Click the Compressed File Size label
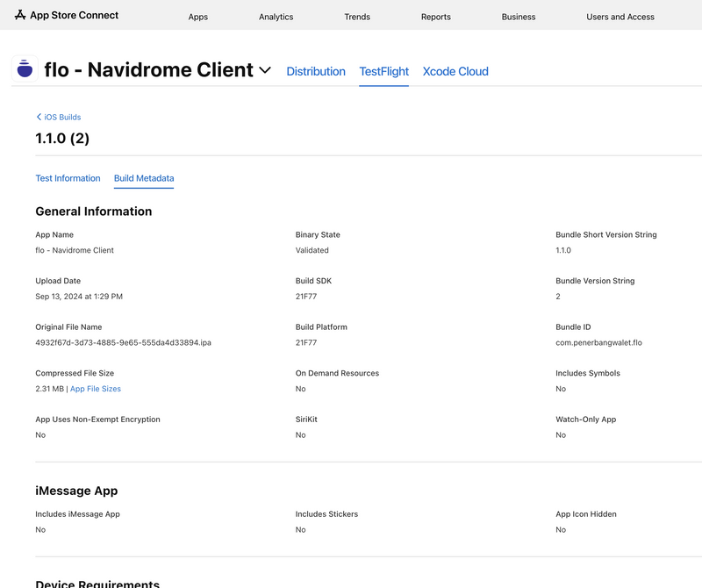702x588 pixels. point(75,373)
